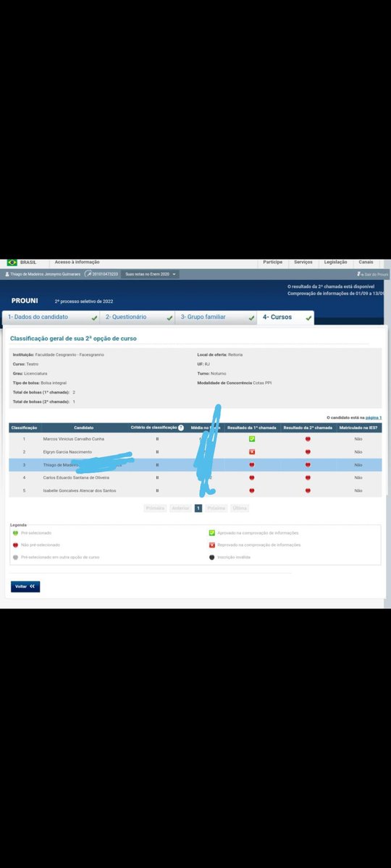Open the Legislação menu item
Screen dimensions: 391x868
tap(335, 262)
